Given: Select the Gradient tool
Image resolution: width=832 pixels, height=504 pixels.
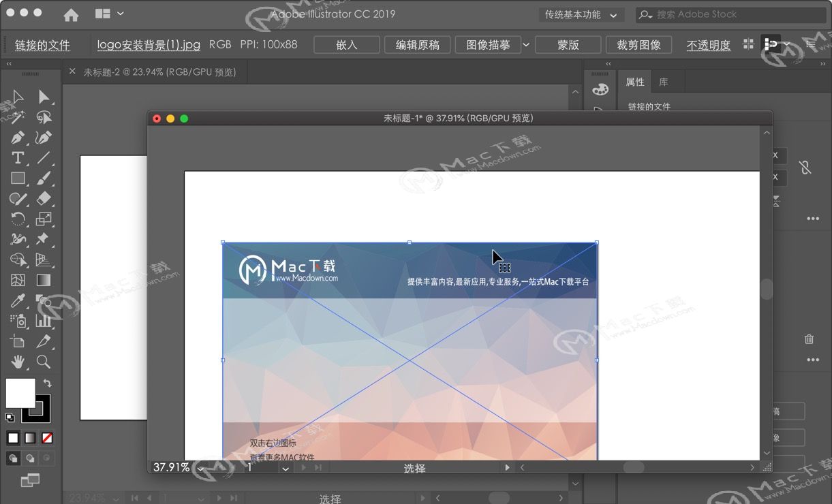Looking at the screenshot, I should point(44,280).
